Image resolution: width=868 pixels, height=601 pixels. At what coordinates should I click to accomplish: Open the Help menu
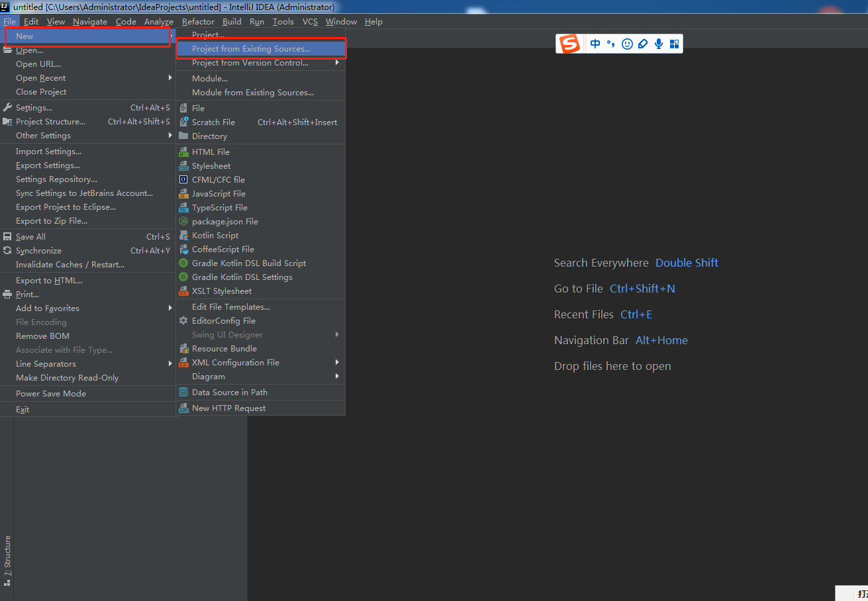(373, 22)
